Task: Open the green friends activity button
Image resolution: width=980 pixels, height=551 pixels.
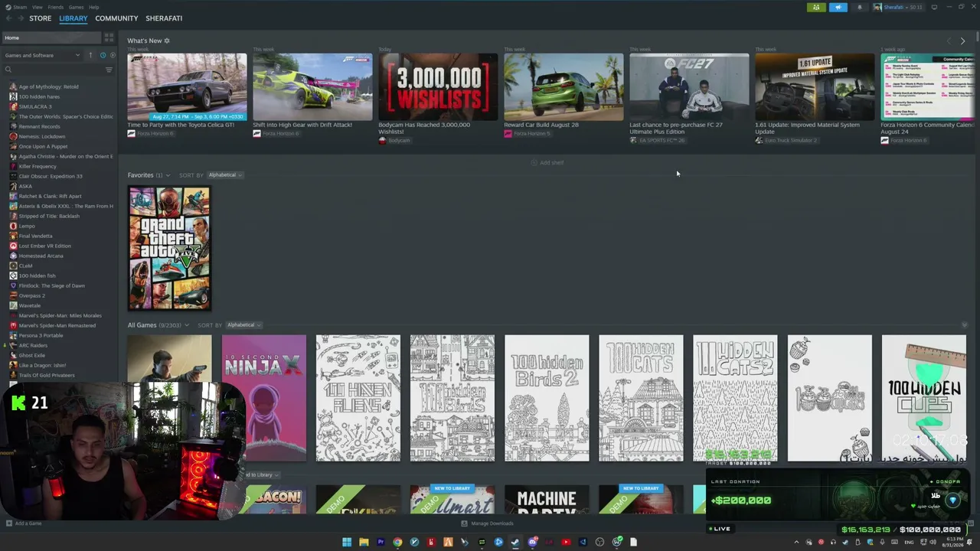Action: [816, 7]
